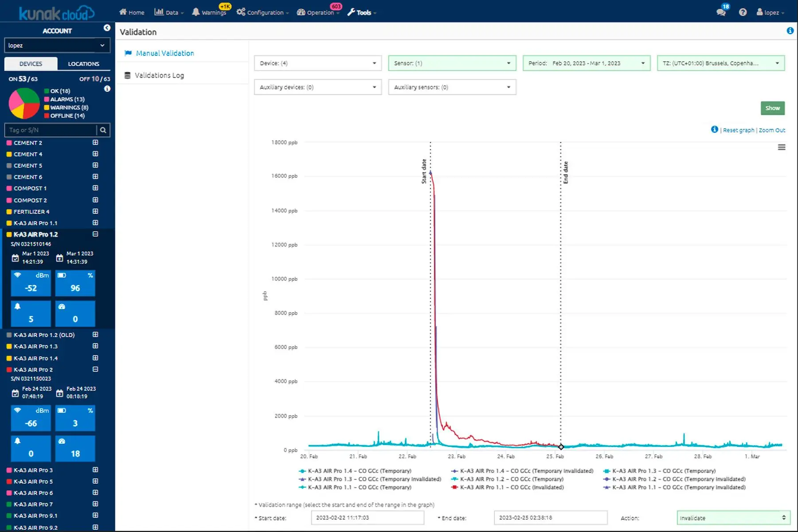Open the Auxiliary devices dropdown

click(x=318, y=87)
